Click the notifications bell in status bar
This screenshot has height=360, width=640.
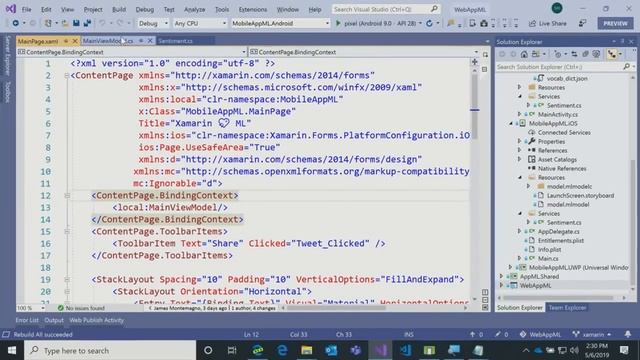[x=628, y=334]
